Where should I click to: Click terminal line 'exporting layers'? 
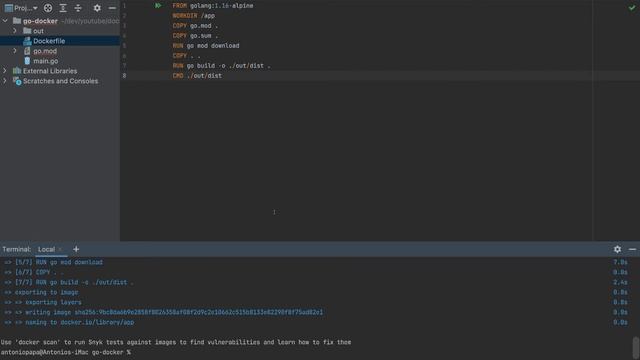pyautogui.click(x=43, y=302)
